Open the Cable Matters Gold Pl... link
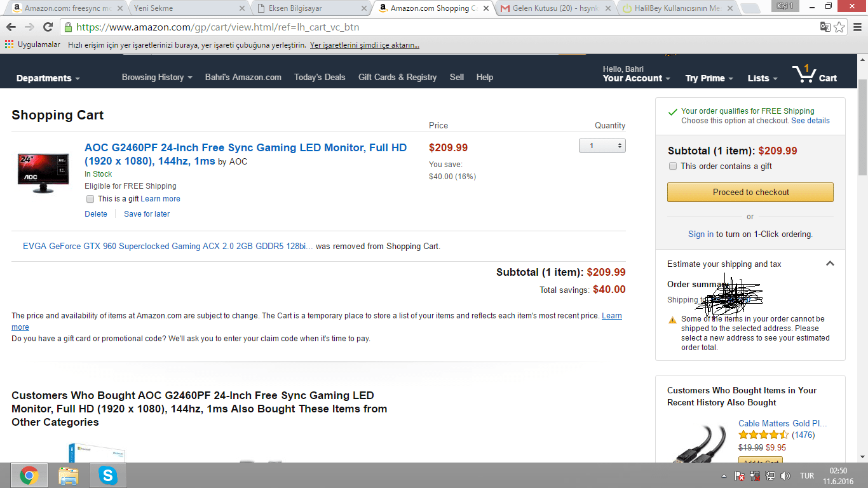Screen dimensions: 868x488 [783, 423]
